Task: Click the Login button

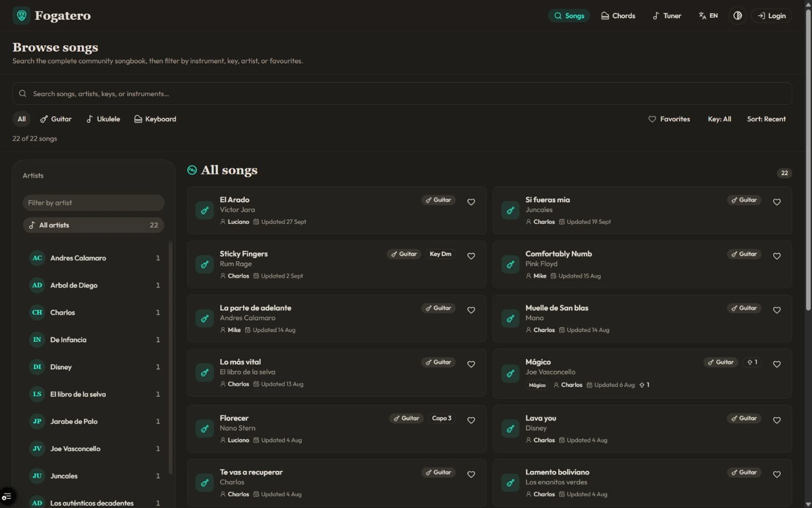Action: click(x=771, y=16)
